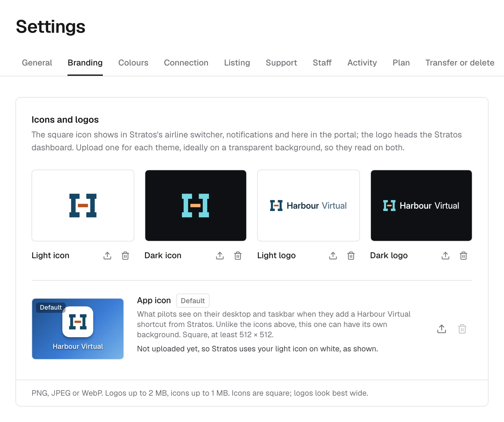504x422 pixels.
Task: Click the "Light logo" caption
Action: click(276, 255)
